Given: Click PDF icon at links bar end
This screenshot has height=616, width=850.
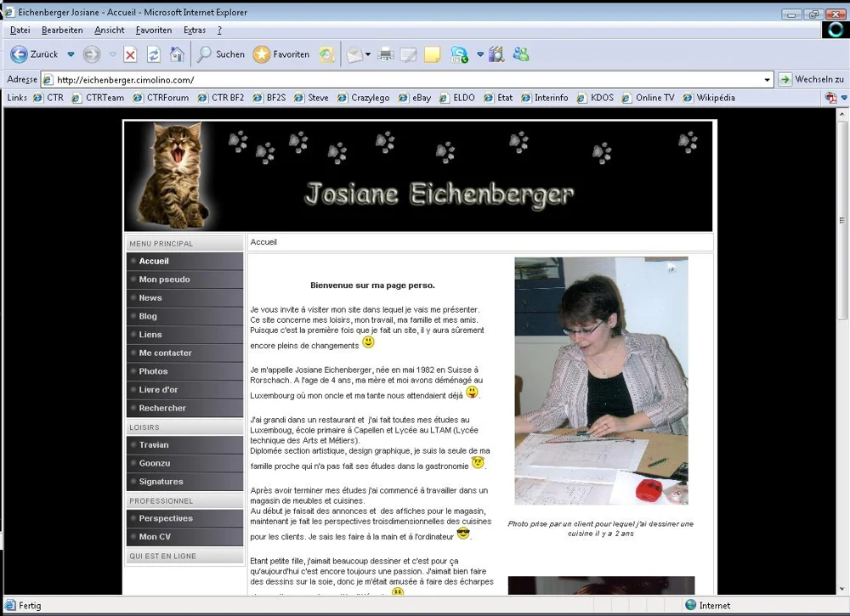Looking at the screenshot, I should (830, 98).
